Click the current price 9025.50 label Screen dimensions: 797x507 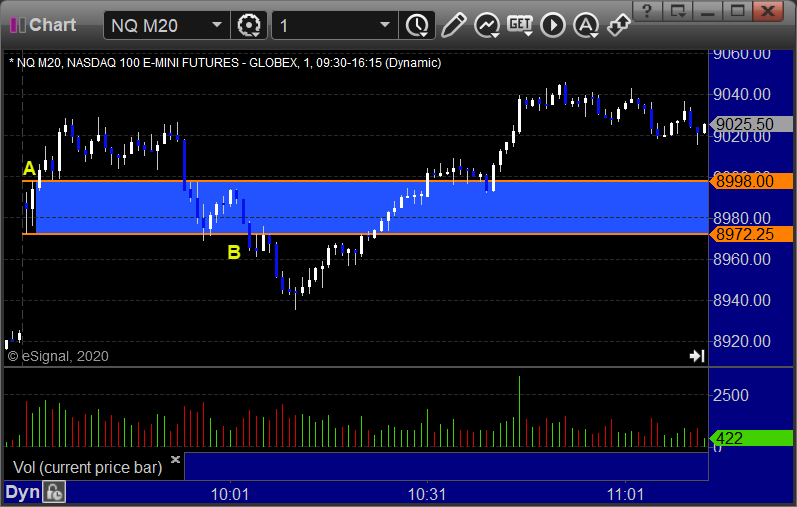(x=750, y=124)
